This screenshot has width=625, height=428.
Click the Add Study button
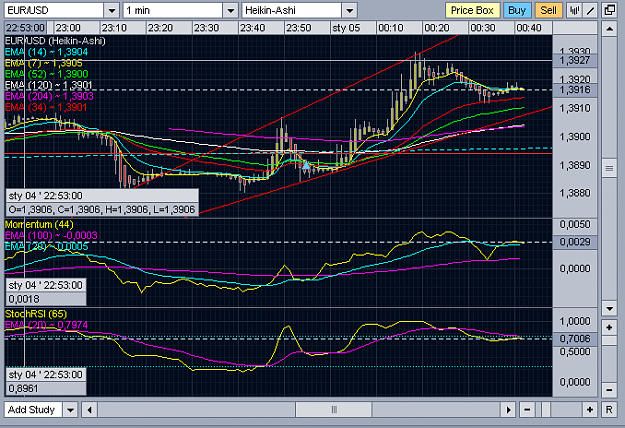coord(33,410)
